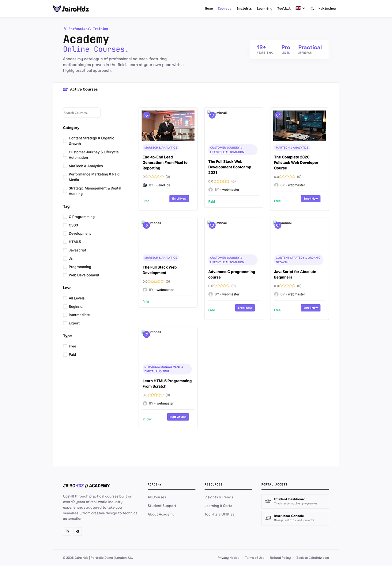Open the Learning nav item
Screen dimensions: 392x566
click(265, 9)
